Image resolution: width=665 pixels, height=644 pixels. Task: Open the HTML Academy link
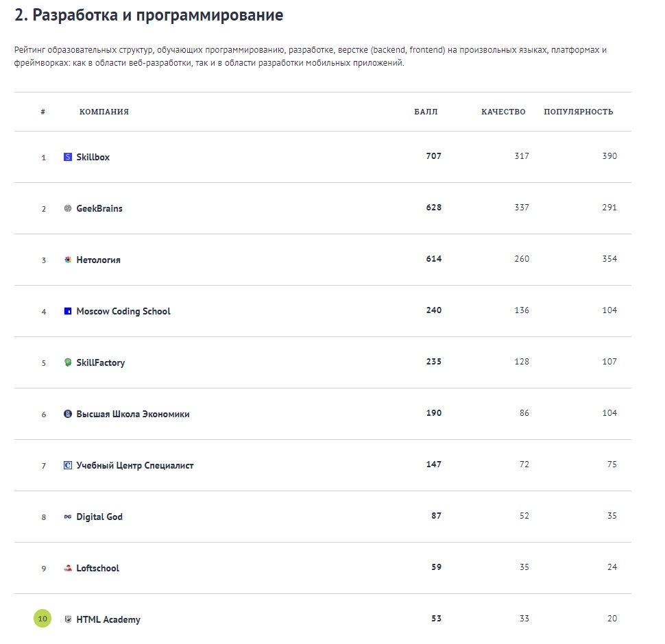pyautogui.click(x=108, y=619)
